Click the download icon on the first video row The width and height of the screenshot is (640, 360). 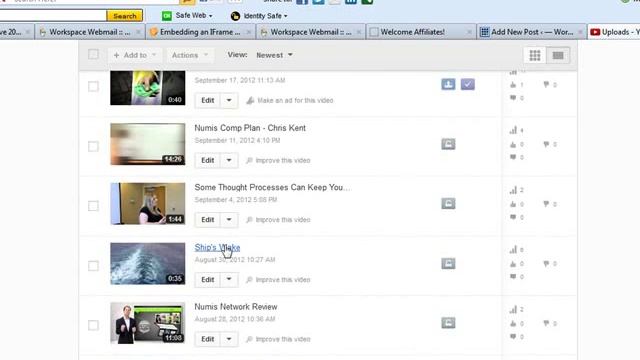(448, 84)
